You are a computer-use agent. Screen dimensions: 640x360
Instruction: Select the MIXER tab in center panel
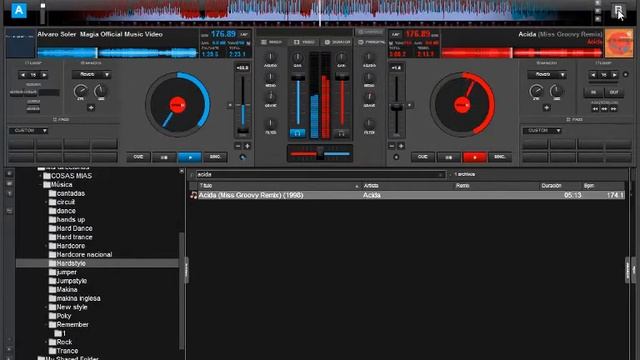click(271, 42)
